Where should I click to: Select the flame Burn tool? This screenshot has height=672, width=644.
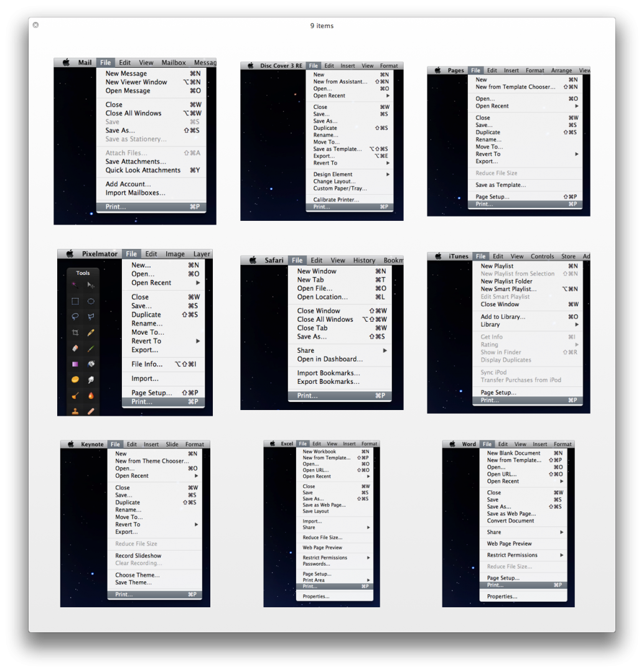click(91, 396)
